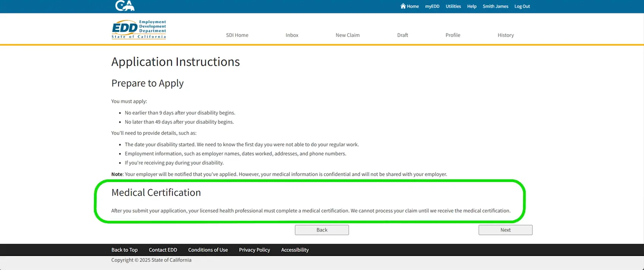This screenshot has height=270, width=644.
Task: Open Utilities in top bar
Action: 453,6
